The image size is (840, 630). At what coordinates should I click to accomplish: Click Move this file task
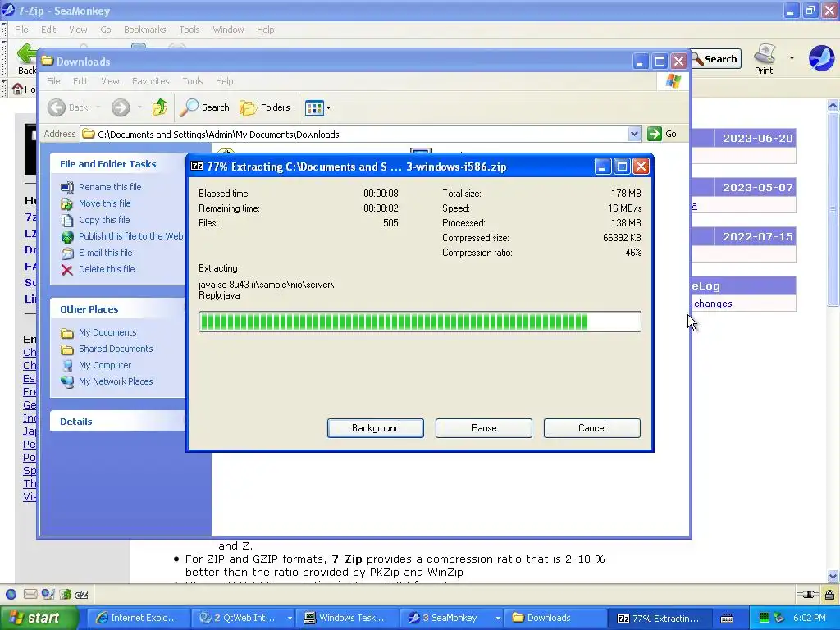pyautogui.click(x=104, y=203)
